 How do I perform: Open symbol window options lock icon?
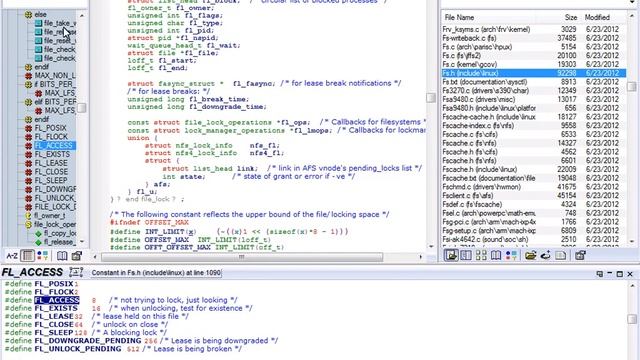77,256
